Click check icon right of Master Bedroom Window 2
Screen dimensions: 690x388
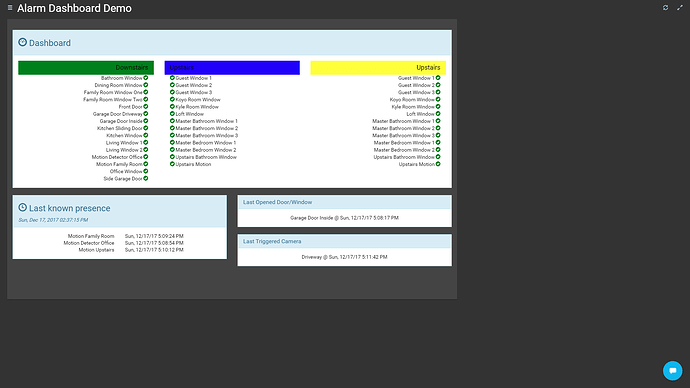(438, 150)
